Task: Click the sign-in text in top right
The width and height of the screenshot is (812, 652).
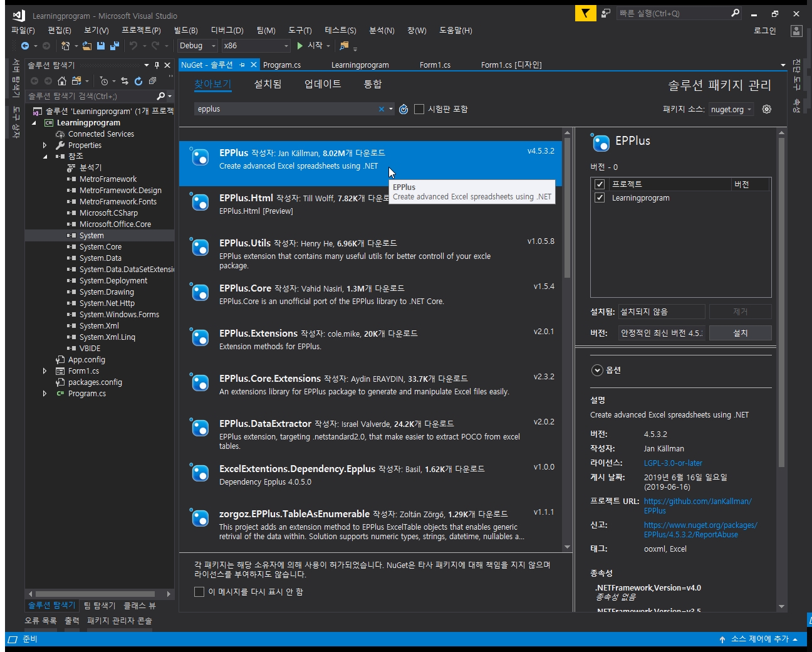Action: [x=764, y=31]
